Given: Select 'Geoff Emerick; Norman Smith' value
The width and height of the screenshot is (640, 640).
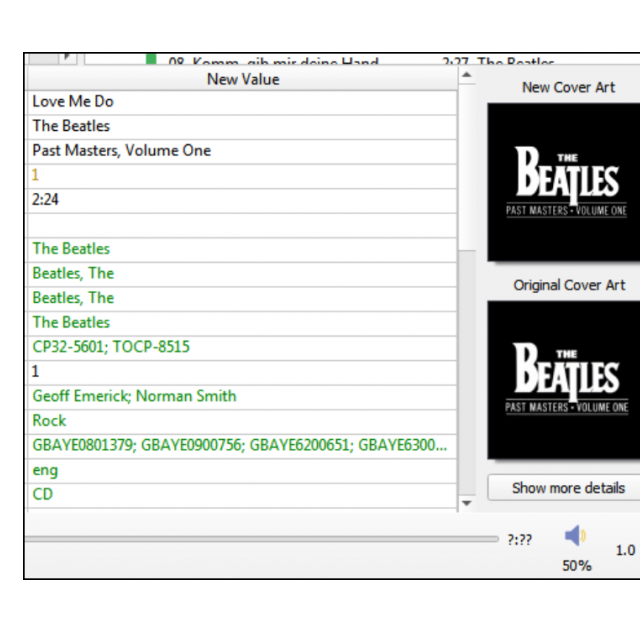Looking at the screenshot, I should coord(242,396).
